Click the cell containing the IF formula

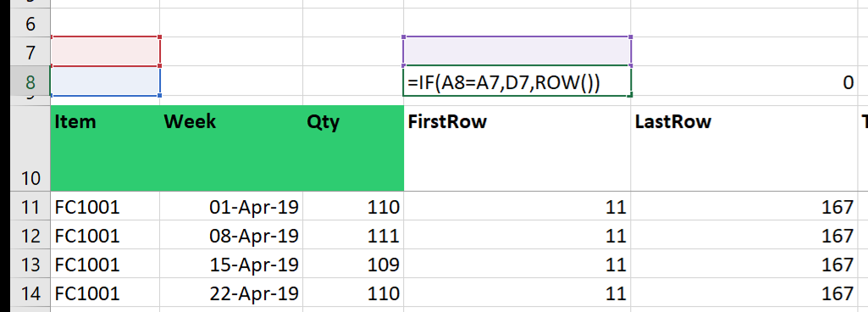[x=517, y=81]
